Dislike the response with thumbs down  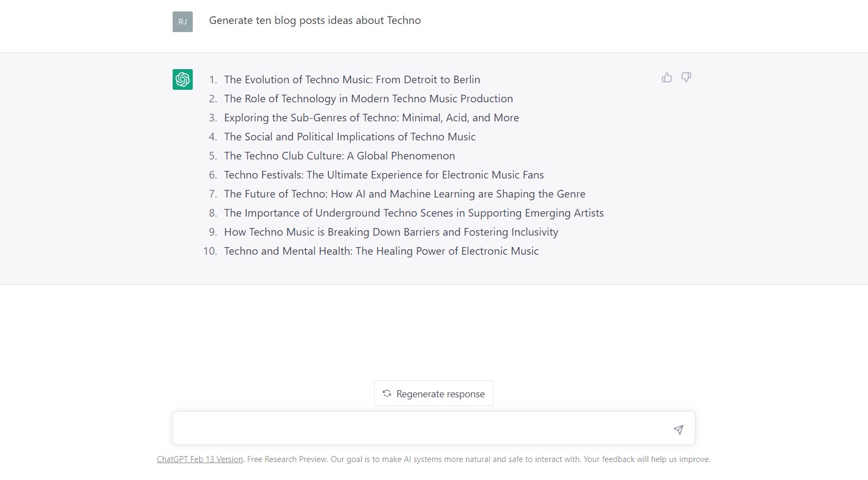pyautogui.click(x=686, y=77)
